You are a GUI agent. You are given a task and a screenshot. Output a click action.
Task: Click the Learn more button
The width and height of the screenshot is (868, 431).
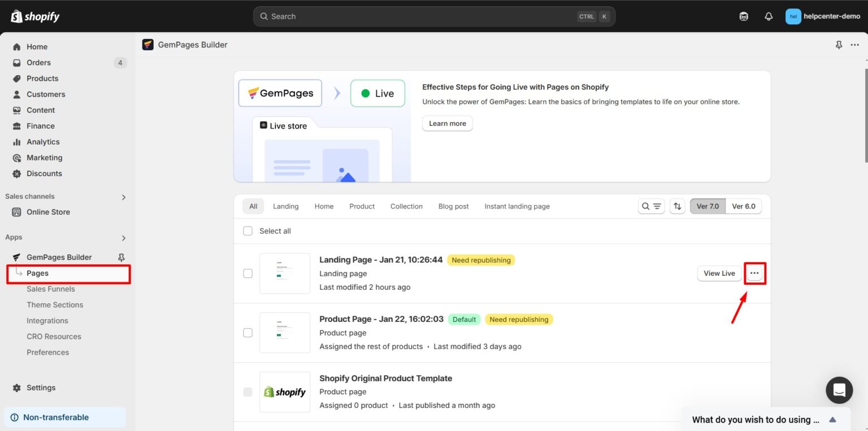tap(447, 123)
